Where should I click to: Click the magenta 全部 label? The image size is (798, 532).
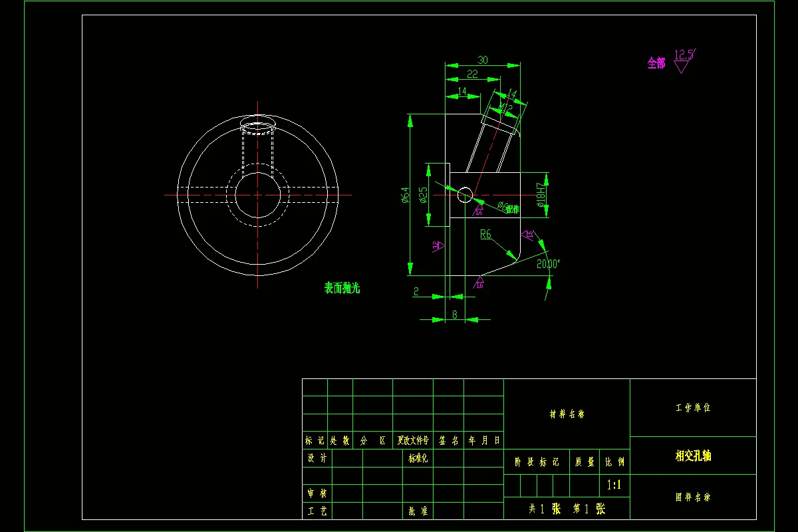point(656,63)
